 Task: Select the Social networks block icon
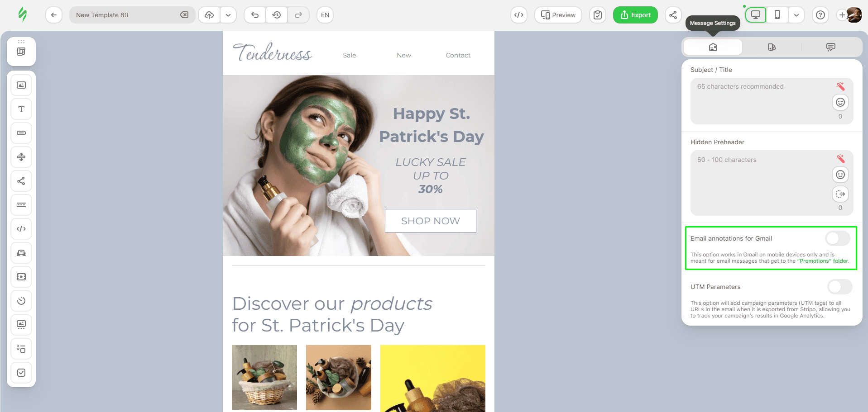pos(21,180)
